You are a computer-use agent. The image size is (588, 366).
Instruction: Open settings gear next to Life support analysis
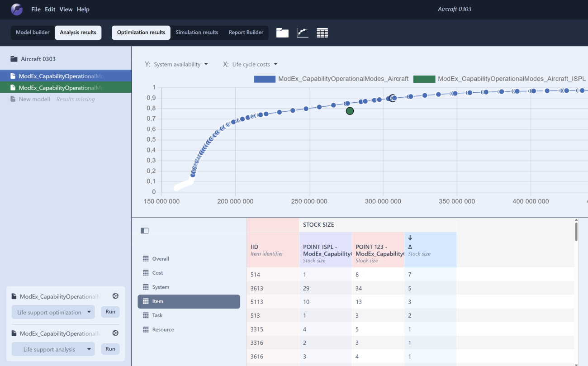pos(115,333)
